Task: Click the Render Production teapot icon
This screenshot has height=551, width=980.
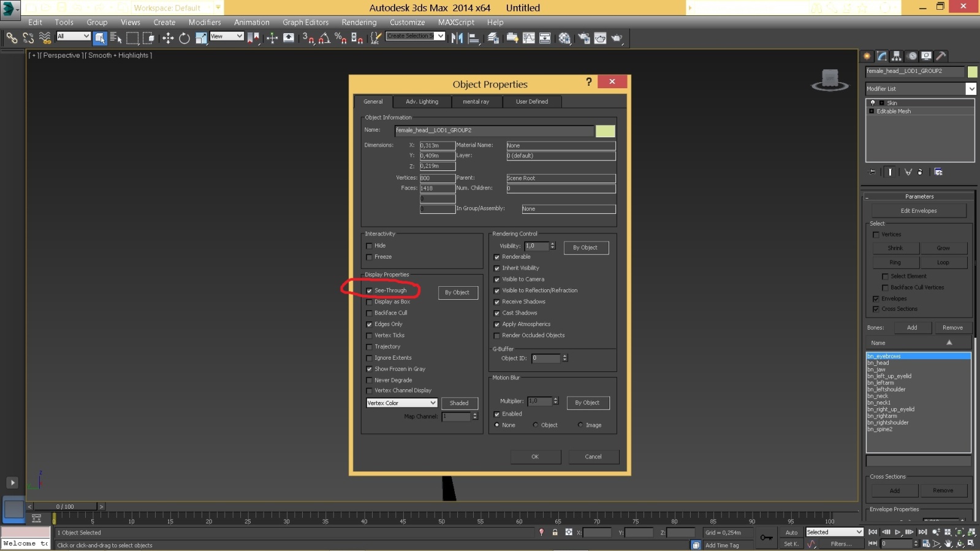Action: pyautogui.click(x=617, y=38)
